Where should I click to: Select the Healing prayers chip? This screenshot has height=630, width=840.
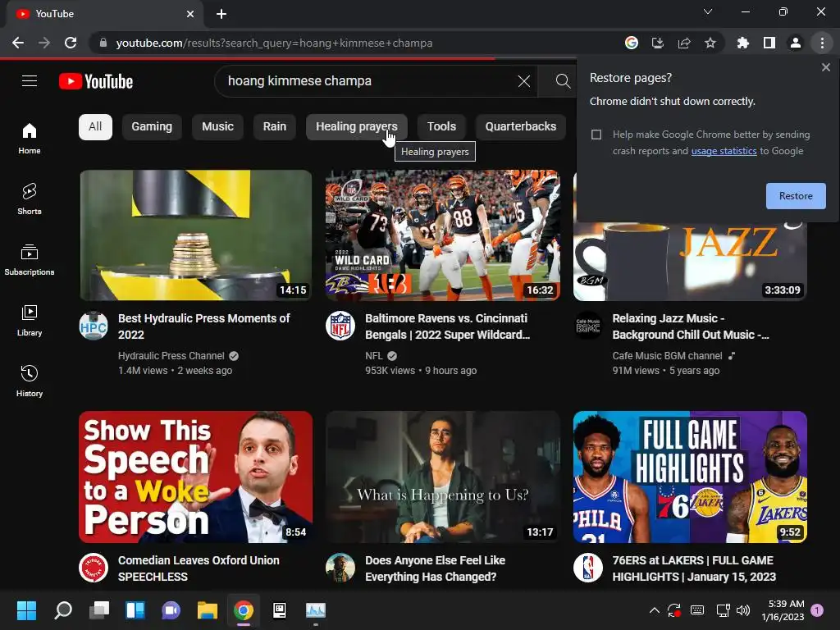click(357, 127)
